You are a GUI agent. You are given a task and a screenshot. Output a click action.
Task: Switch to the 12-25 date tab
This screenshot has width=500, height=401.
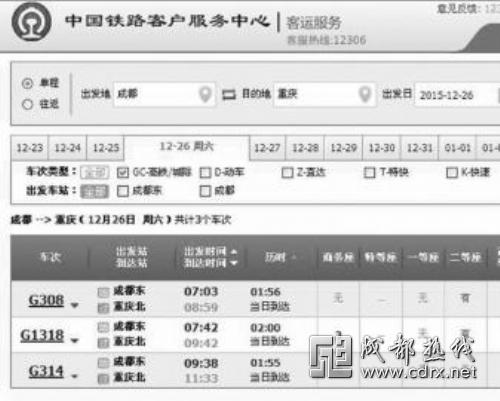click(106, 148)
